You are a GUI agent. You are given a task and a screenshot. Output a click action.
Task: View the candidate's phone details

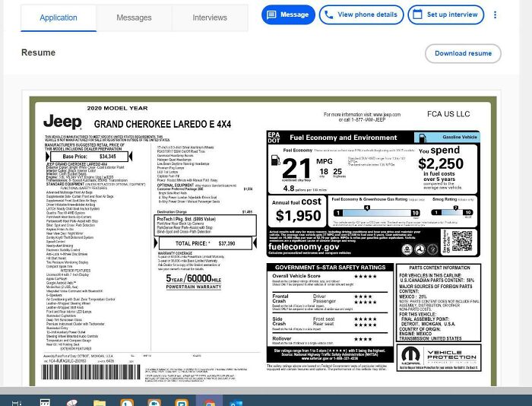pyautogui.click(x=361, y=14)
